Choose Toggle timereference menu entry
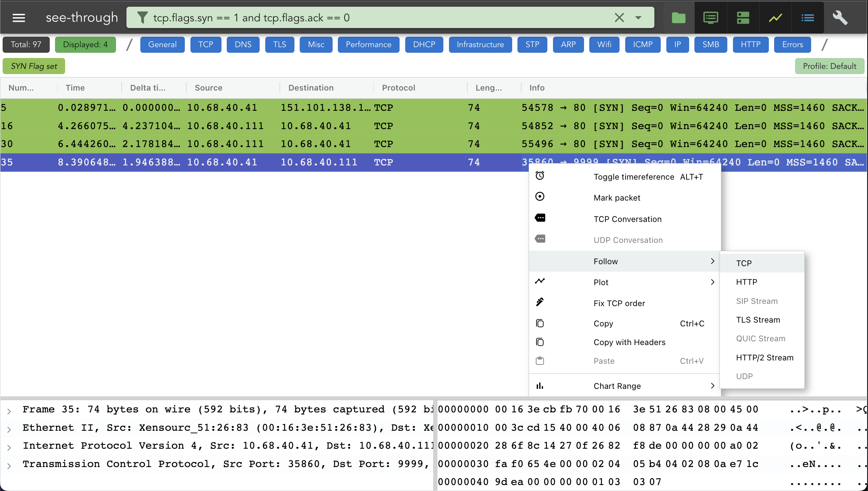868x491 pixels. 625,177
